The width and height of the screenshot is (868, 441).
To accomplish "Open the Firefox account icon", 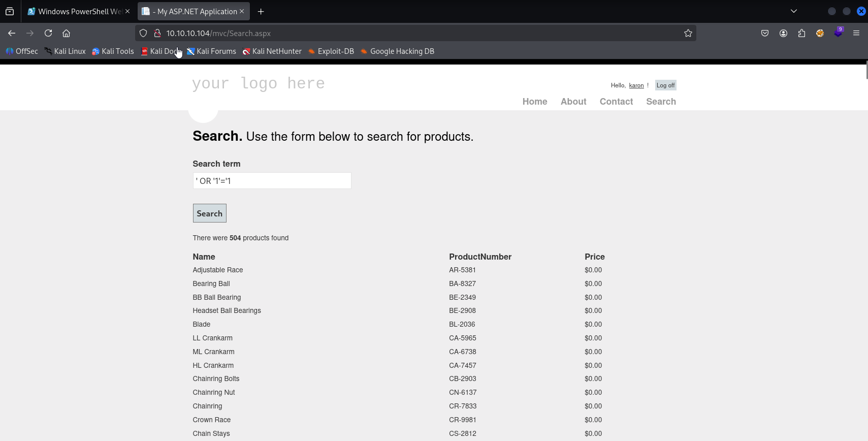I will (783, 33).
